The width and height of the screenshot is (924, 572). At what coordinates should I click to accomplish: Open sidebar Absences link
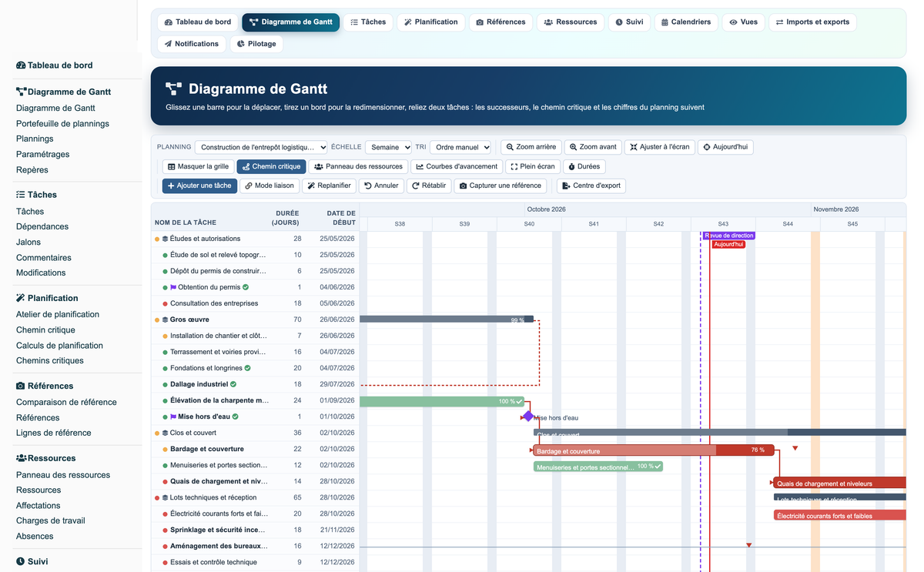pos(35,536)
